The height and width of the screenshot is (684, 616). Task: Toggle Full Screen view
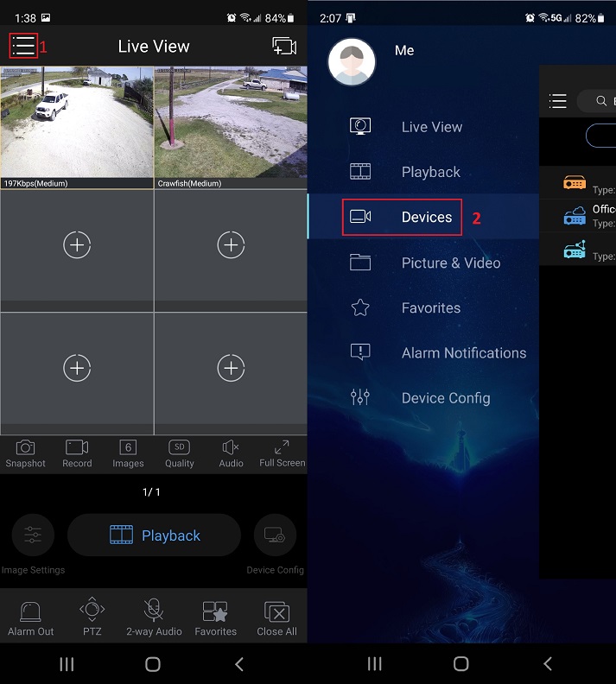(282, 453)
